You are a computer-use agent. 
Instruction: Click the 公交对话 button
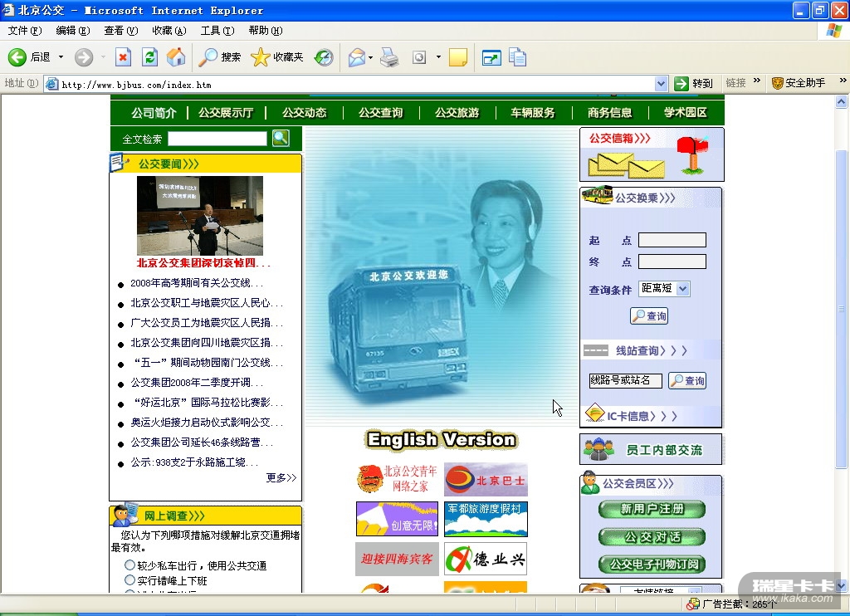pyautogui.click(x=652, y=537)
